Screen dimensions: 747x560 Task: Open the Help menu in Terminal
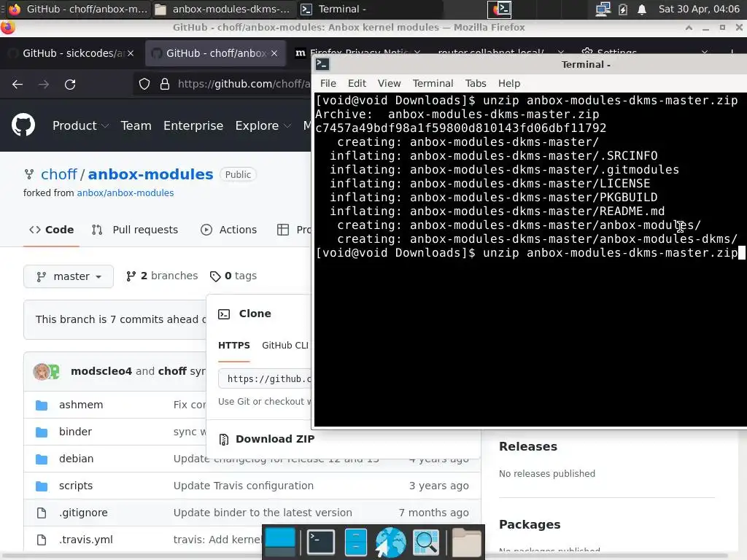pos(508,83)
